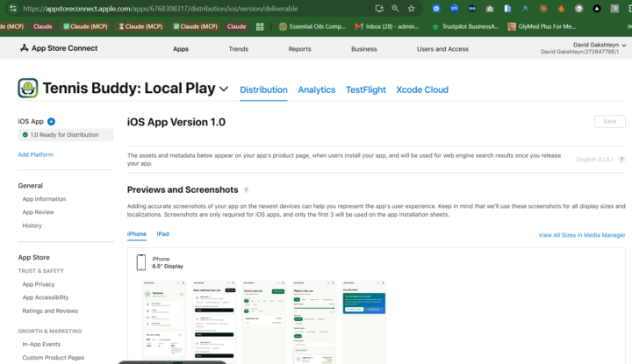Open the bookmarks apps grid icon
This screenshot has width=632, height=364.
click(x=260, y=26)
